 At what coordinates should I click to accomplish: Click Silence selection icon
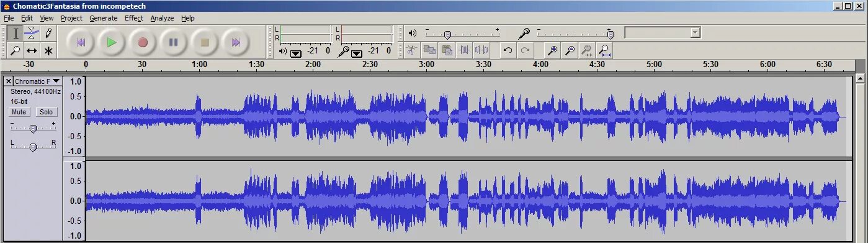[481, 50]
